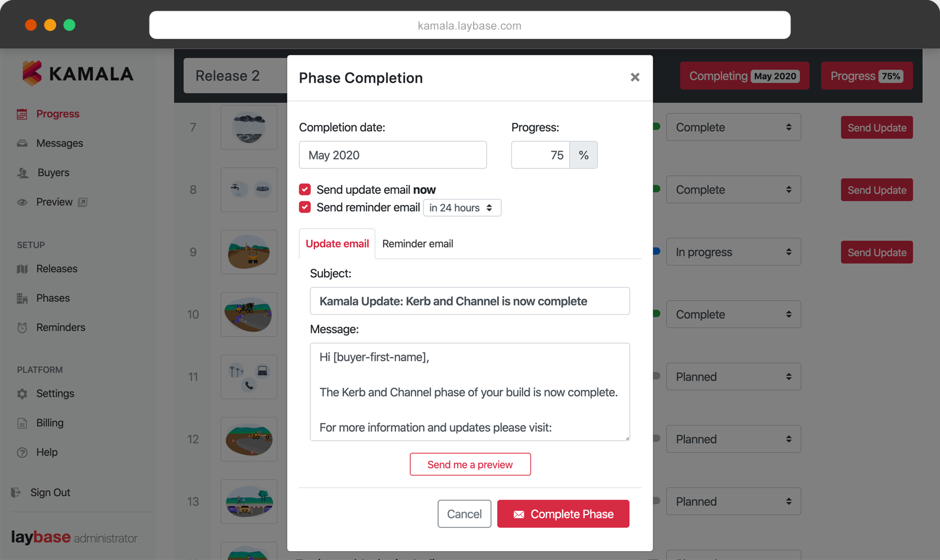The image size is (940, 560).
Task: Uncheck Send reminder email checkbox
Action: [304, 207]
